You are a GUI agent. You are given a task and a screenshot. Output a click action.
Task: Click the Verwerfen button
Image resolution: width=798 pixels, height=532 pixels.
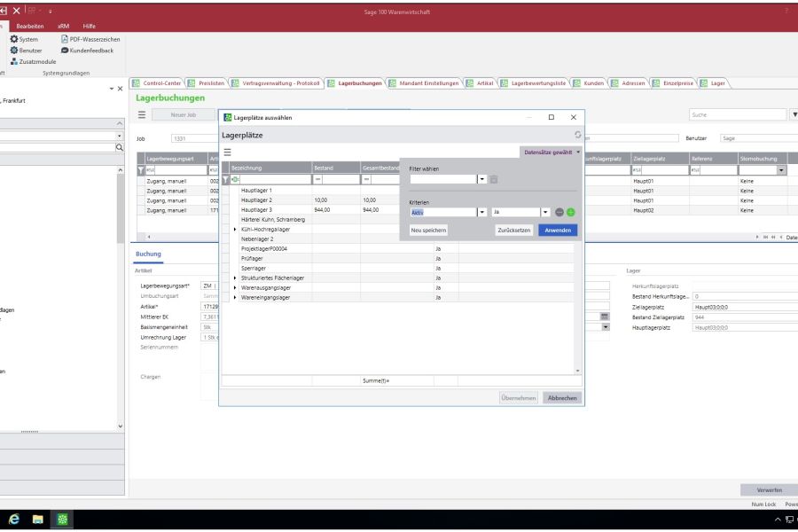tap(769, 490)
